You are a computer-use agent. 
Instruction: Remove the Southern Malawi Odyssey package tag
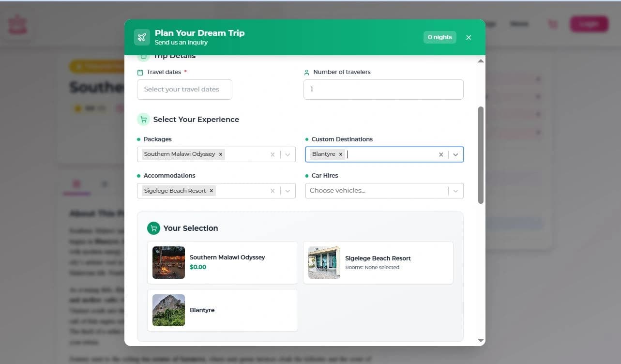click(x=220, y=154)
